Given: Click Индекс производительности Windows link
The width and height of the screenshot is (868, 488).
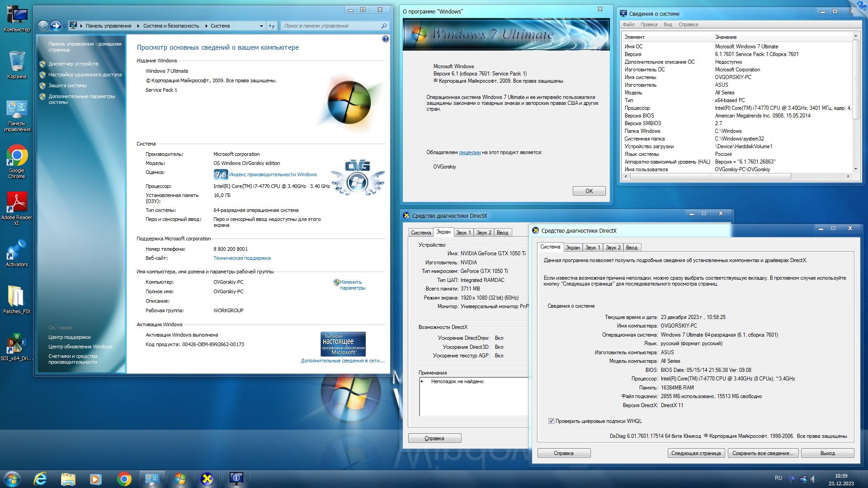Looking at the screenshot, I should click(273, 174).
